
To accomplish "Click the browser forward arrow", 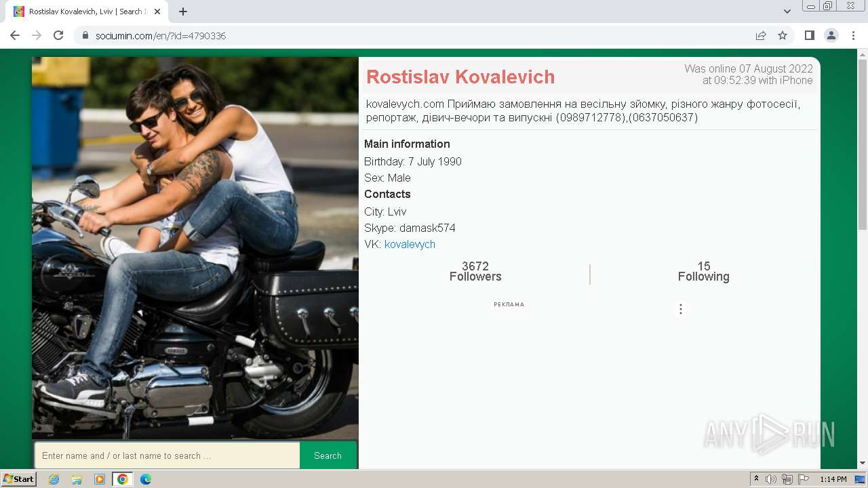I will click(37, 35).
